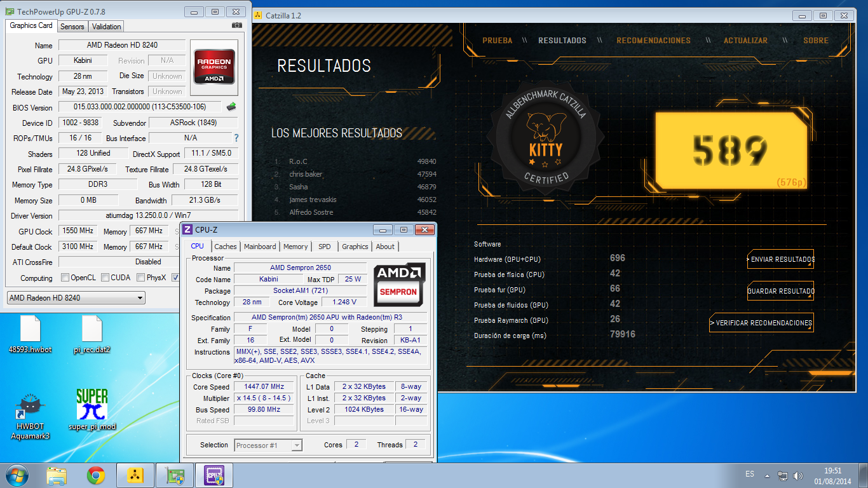Screen dimensions: 868x488
Task: Click the CPU-Z title bar icon
Action: [x=187, y=229]
